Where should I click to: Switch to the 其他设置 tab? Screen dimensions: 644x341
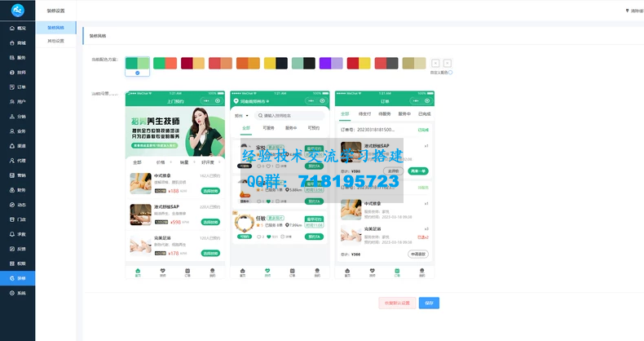[56, 40]
